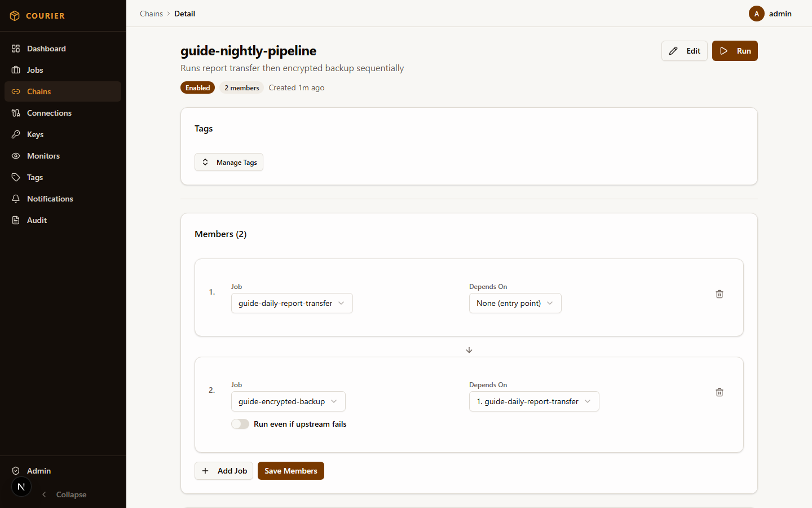The width and height of the screenshot is (812, 508).
Task: Open the Depends On dropdown for member two
Action: (533, 401)
